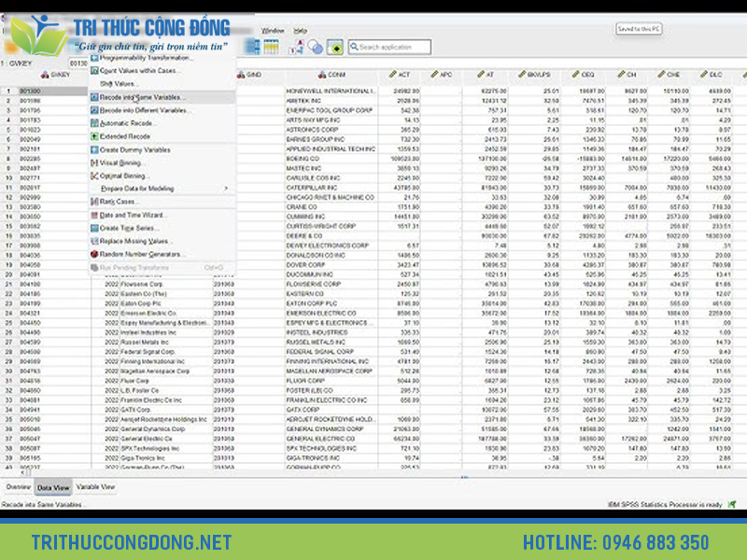
Task: Expand Prepare Data for Modeling submenu
Action: 162,189
